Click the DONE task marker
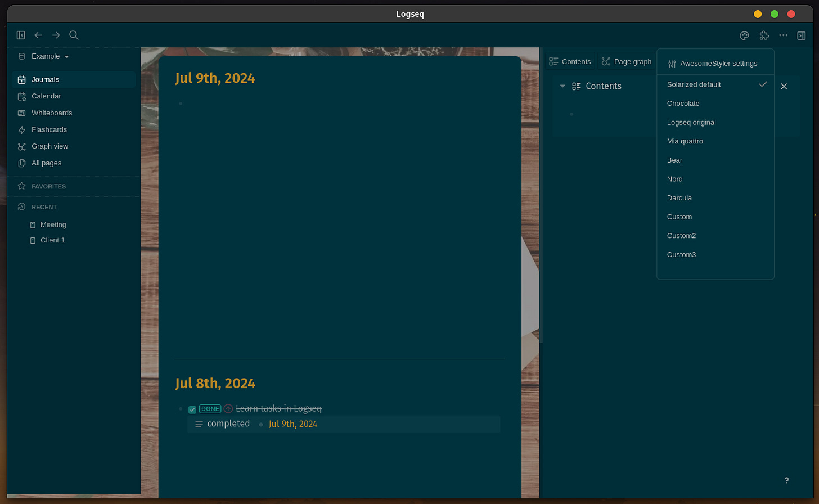Image resolution: width=819 pixels, height=504 pixels. 210,409
